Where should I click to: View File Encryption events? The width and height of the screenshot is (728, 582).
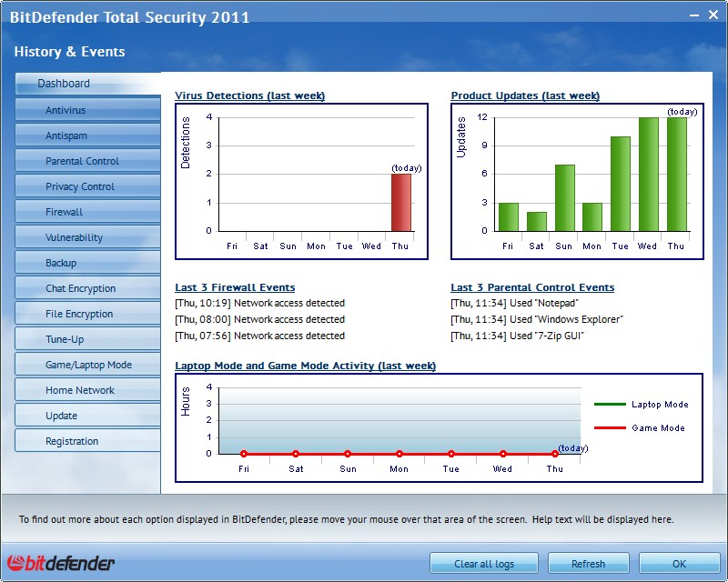pos(88,315)
